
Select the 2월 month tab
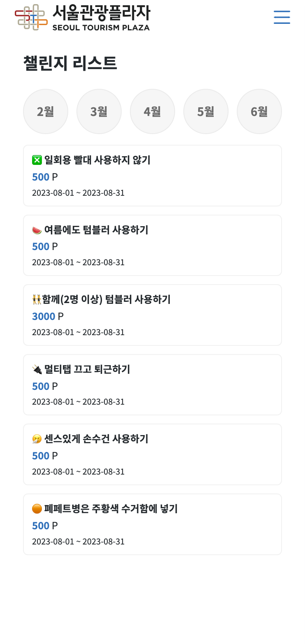[x=46, y=111]
